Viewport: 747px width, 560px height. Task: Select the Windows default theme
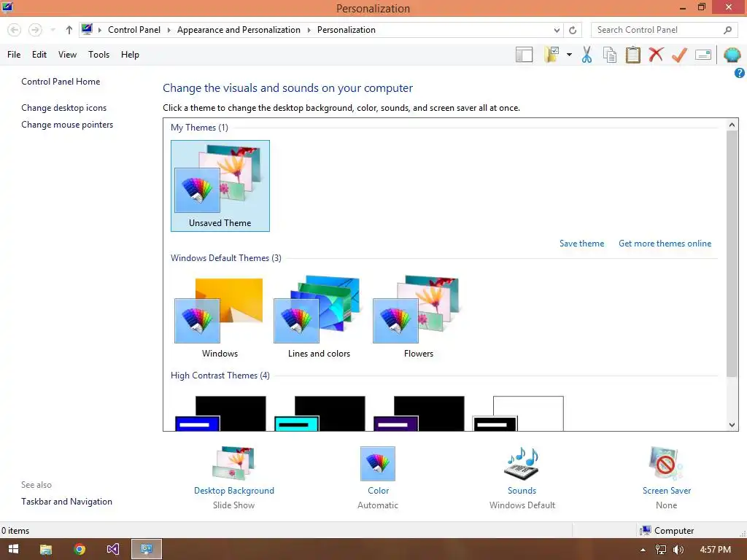(x=220, y=316)
